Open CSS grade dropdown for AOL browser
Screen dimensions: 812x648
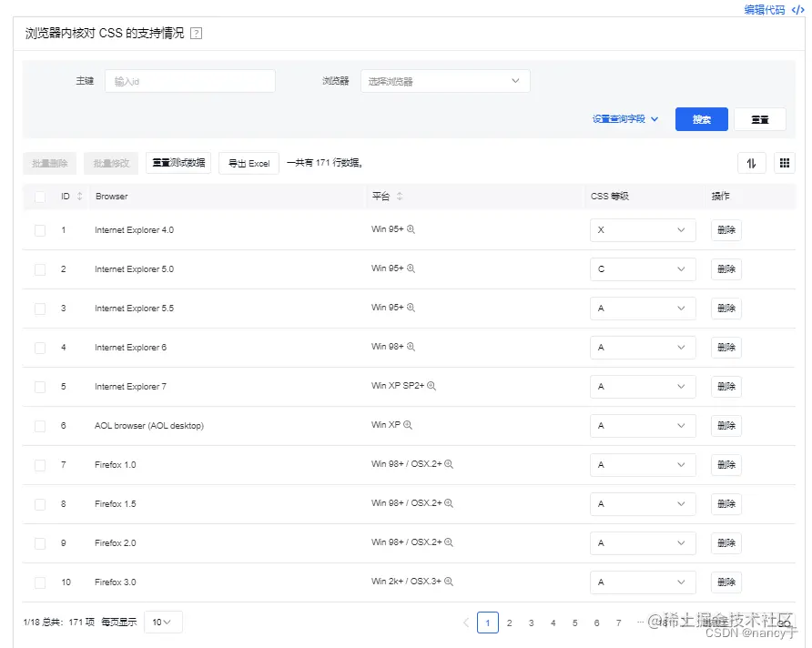(x=643, y=426)
